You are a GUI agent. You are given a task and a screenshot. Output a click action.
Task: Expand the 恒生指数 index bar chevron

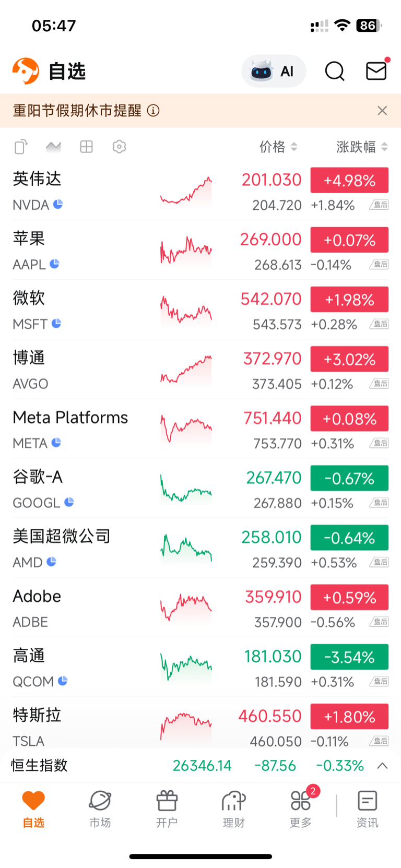coord(382,766)
